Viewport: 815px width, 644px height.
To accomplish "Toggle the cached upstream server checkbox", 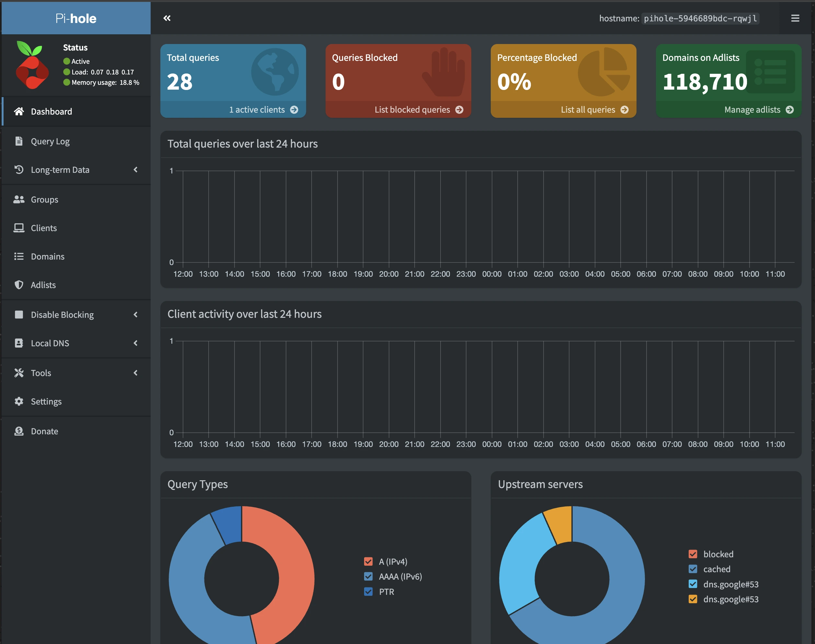I will (x=693, y=569).
